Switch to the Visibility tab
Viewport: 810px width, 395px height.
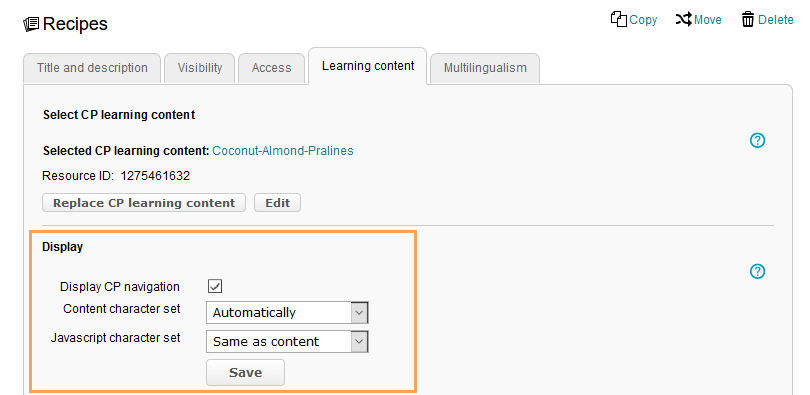point(200,68)
